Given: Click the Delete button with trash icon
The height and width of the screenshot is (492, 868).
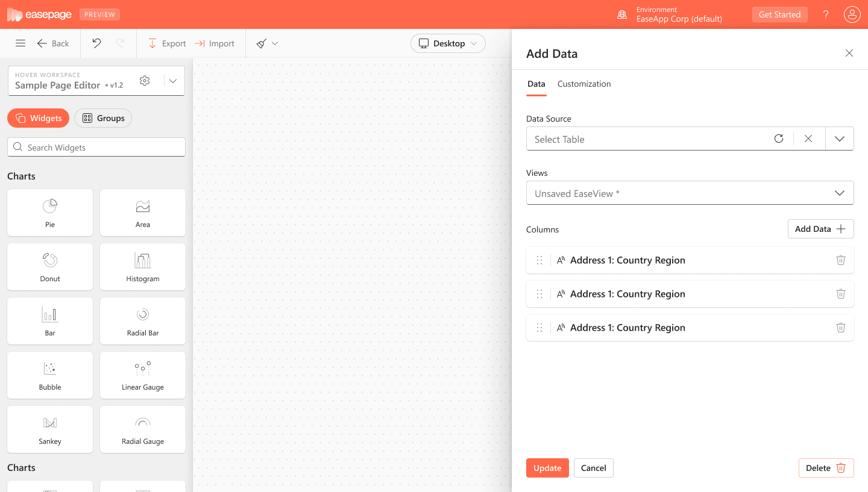Looking at the screenshot, I should pyautogui.click(x=826, y=468).
